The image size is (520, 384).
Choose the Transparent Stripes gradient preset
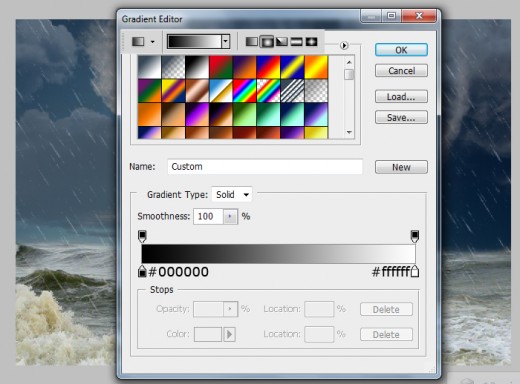click(x=292, y=91)
